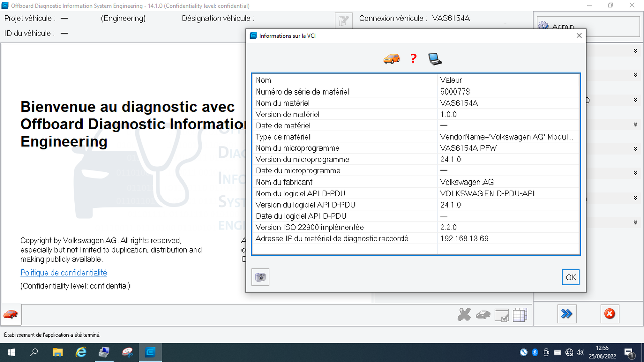Click the status bar message 'Établissement de l'application'
Screen dimensions: 644x362
pyautogui.click(x=52, y=335)
